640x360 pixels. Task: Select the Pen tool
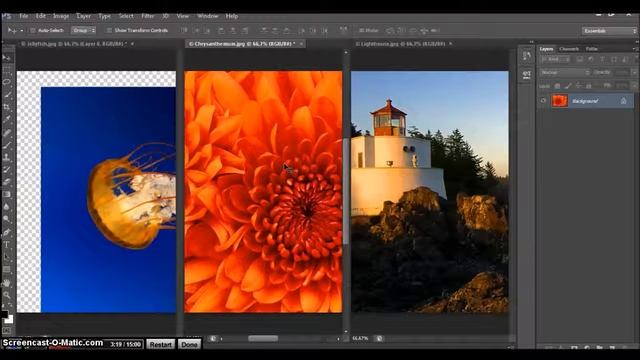pyautogui.click(x=7, y=233)
